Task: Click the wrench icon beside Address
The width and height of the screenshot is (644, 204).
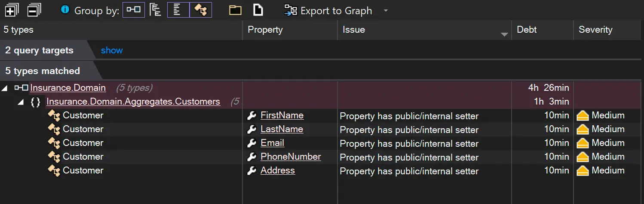Action: click(252, 171)
